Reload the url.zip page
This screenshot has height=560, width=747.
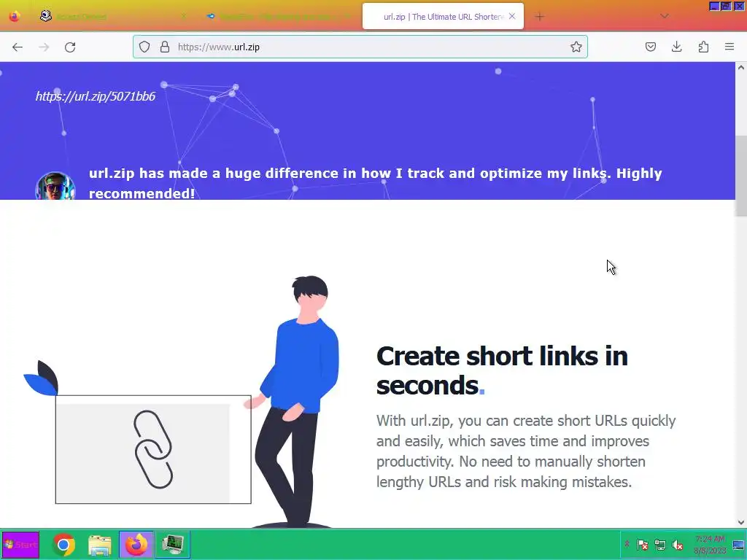(70, 47)
